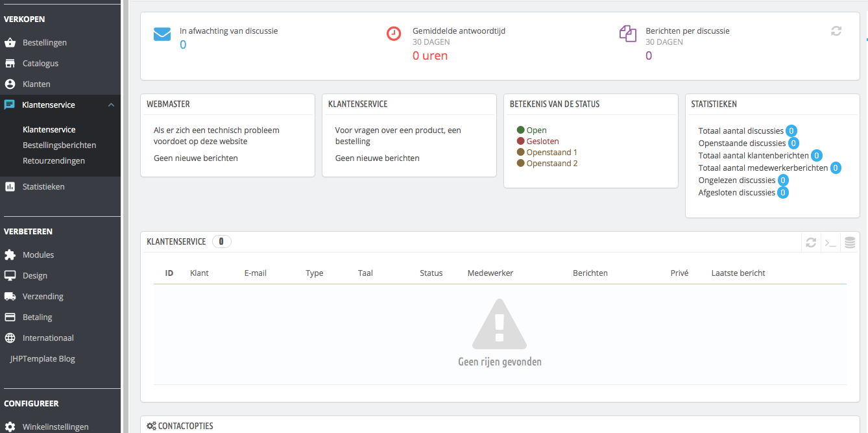Click the Betaling credit card icon
Viewport: 868px width, 433px height.
pos(10,317)
